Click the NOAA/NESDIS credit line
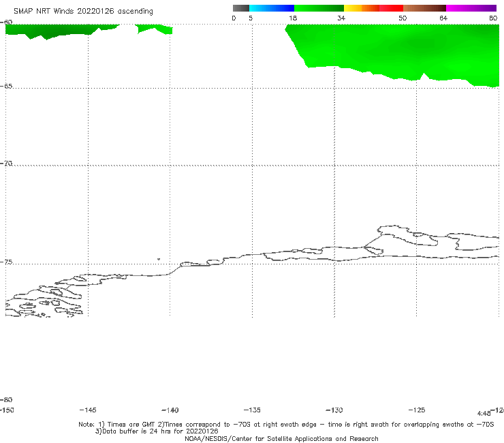Image resolution: width=504 pixels, height=443 pixels. pyautogui.click(x=281, y=438)
